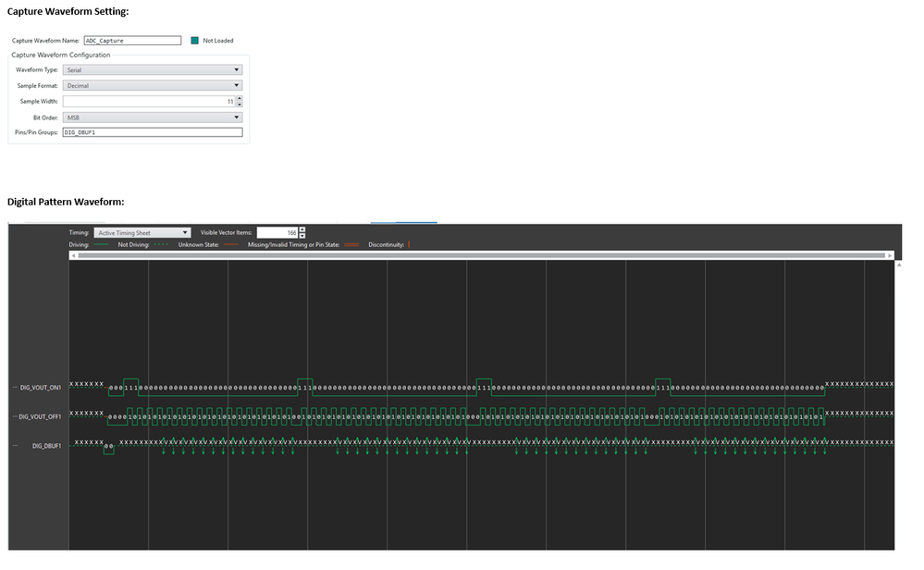Click the Not Loaded status text
The width and height of the screenshot is (924, 570).
coord(218,41)
